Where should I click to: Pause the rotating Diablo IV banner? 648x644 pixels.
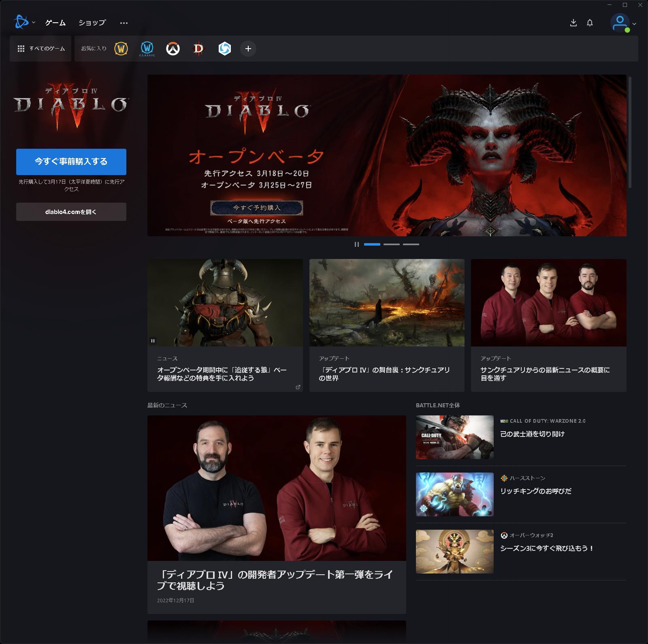(x=357, y=244)
